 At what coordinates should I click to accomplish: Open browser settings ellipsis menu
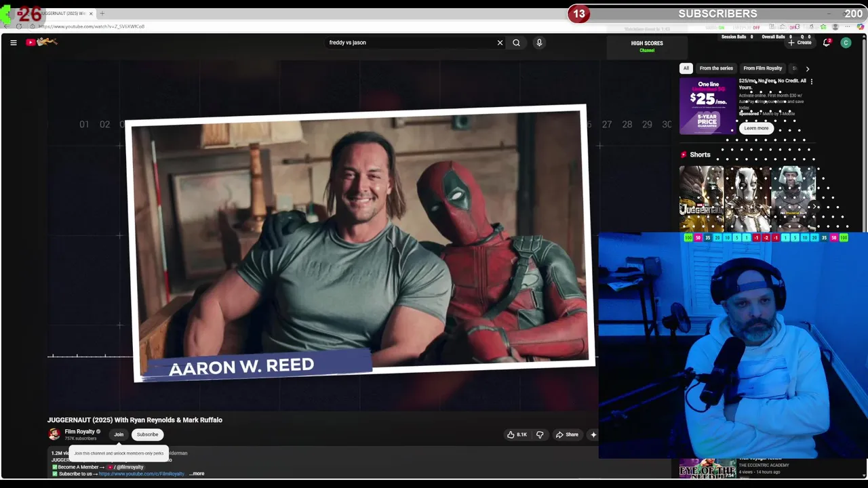click(x=849, y=26)
